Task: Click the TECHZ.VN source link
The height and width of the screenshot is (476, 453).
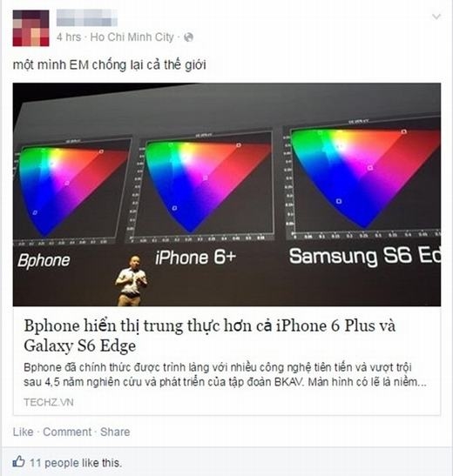Action: pos(49,402)
